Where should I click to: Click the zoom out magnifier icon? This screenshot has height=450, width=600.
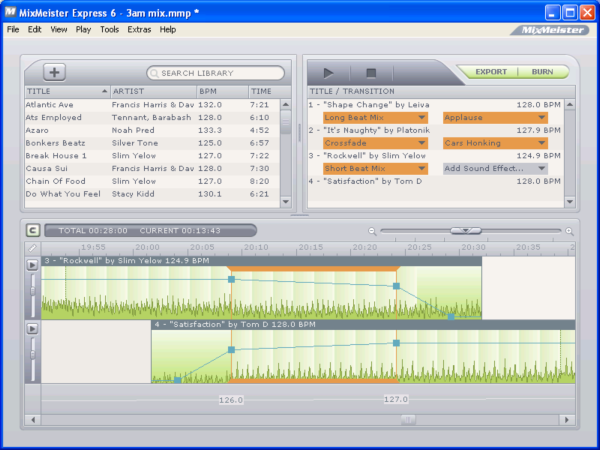point(372,231)
